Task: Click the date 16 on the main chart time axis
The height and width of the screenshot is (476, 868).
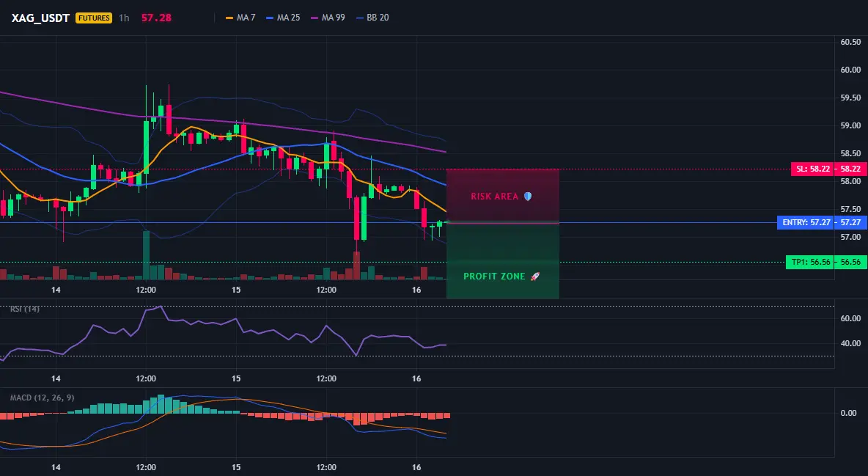Action: click(x=416, y=290)
